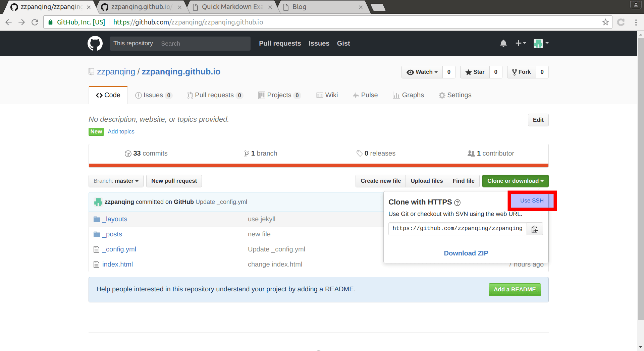
Task: View the 33 commits history
Action: (146, 154)
